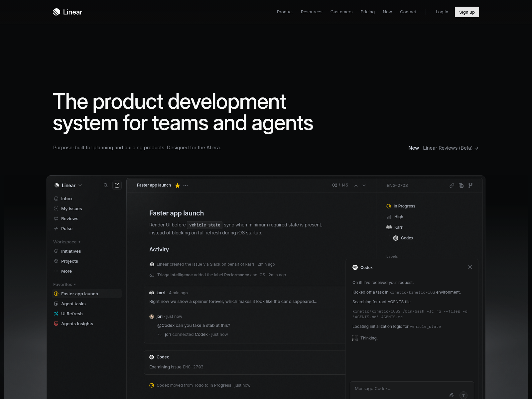Open the Product menu

285,12
